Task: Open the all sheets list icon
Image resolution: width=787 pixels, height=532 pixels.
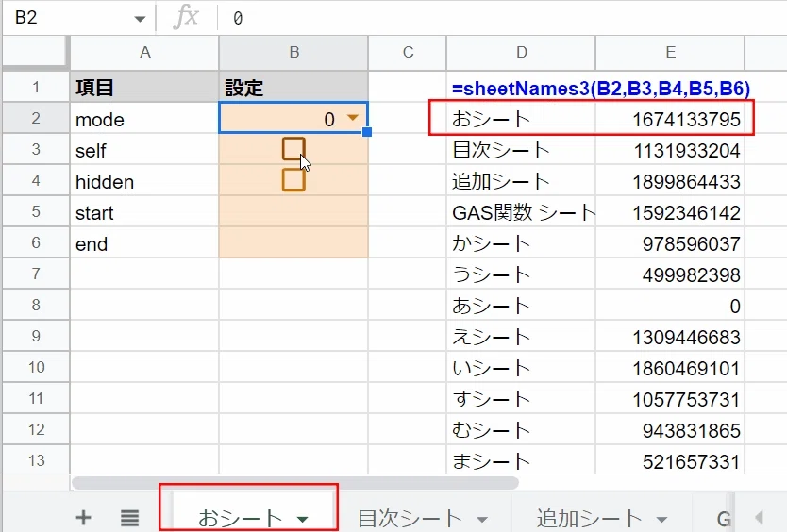Action: pos(129,518)
